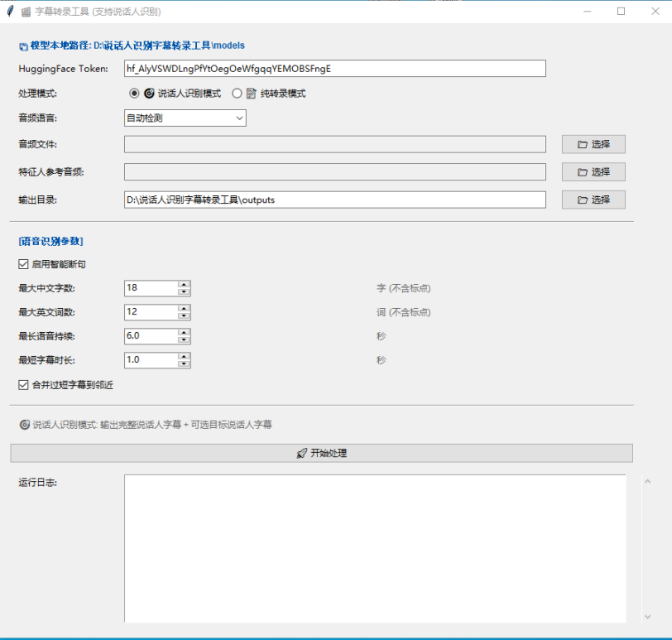
Task: Click the feather icon in title bar
Action: [x=10, y=12]
